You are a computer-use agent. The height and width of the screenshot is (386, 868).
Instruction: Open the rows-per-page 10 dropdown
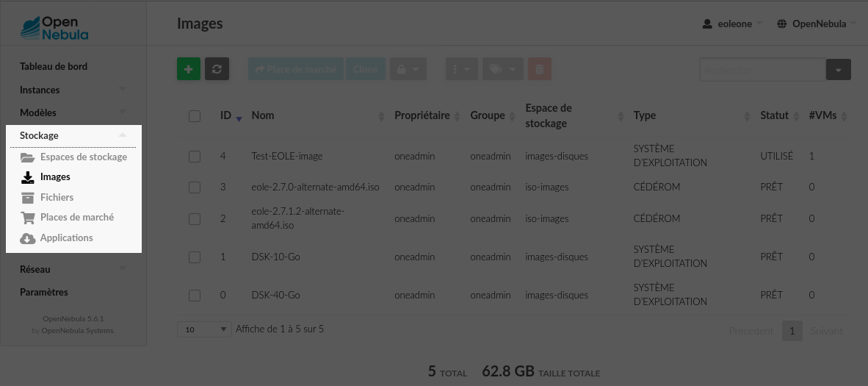[204, 329]
